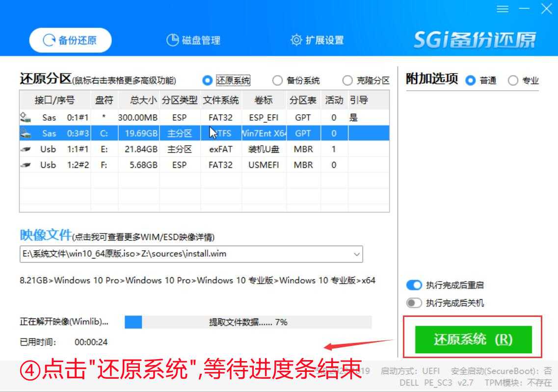Click the green 还原系统 (R) button

pyautogui.click(x=474, y=340)
